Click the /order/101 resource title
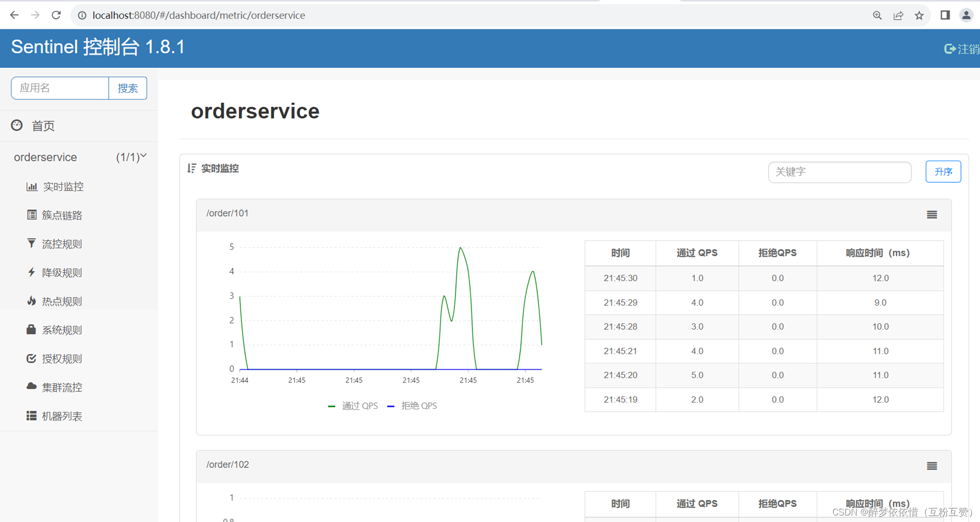The width and height of the screenshot is (980, 522). pos(227,213)
